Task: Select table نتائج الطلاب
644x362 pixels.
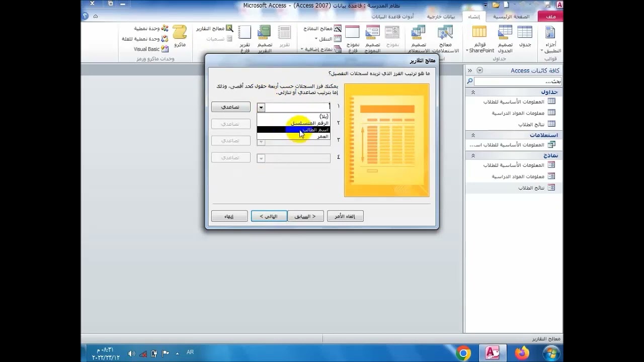Action: point(513,124)
